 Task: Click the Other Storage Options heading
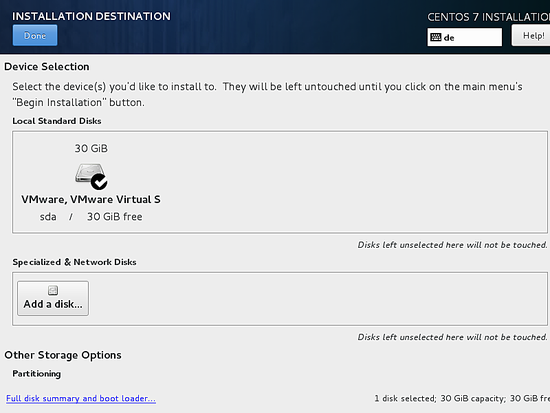click(x=63, y=355)
